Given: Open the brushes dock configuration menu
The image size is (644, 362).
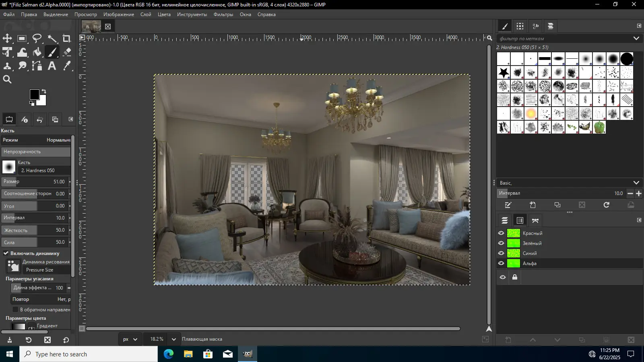Looking at the screenshot, I should tap(639, 26).
